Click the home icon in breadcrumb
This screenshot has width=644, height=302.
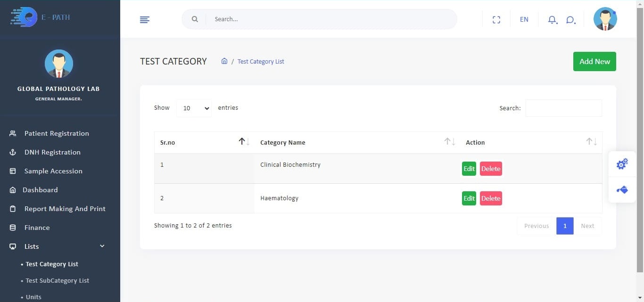click(x=224, y=61)
